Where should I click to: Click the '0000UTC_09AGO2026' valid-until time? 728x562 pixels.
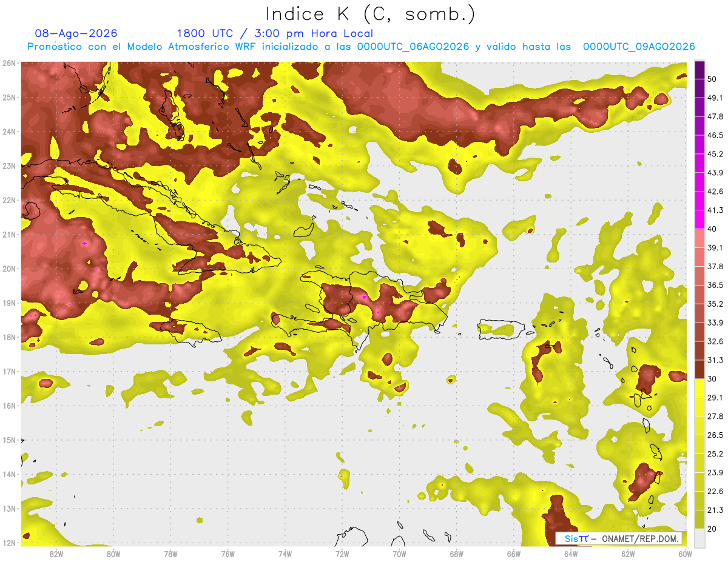(639, 47)
